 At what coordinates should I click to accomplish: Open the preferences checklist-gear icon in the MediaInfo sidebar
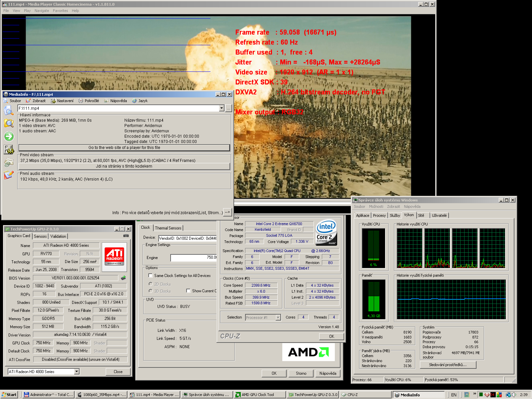tap(9, 149)
